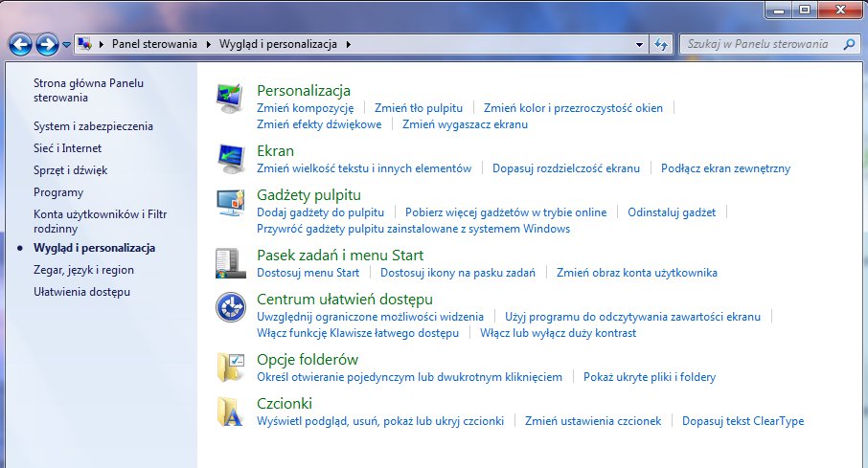Click Przywróć gadżety pulpitu zainstalowane z systemem
The height and width of the screenshot is (468, 868).
point(413,229)
